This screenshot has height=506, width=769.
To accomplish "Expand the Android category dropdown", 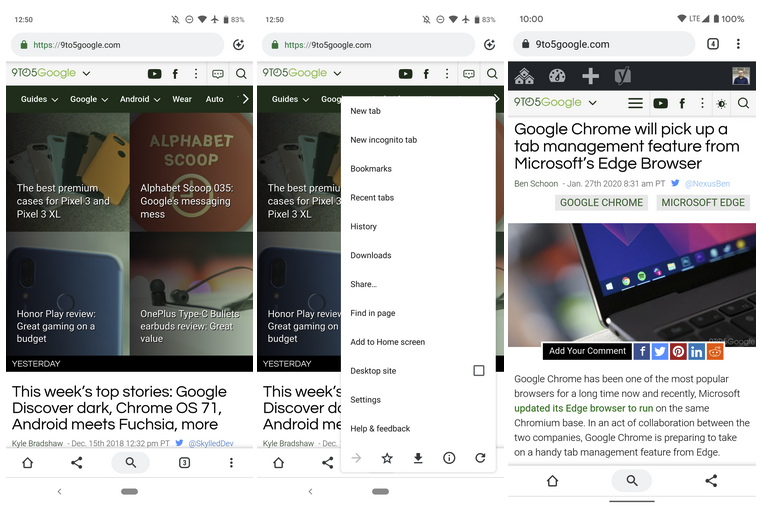I will point(139,99).
